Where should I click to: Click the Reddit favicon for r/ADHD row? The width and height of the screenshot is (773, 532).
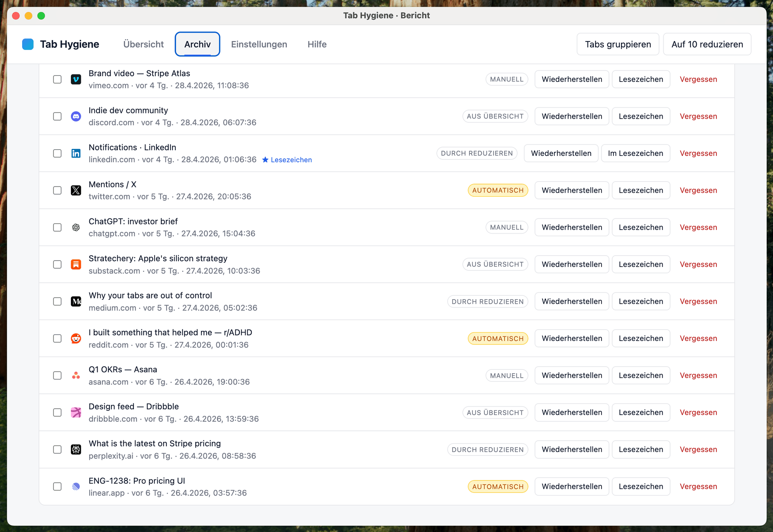pos(76,339)
